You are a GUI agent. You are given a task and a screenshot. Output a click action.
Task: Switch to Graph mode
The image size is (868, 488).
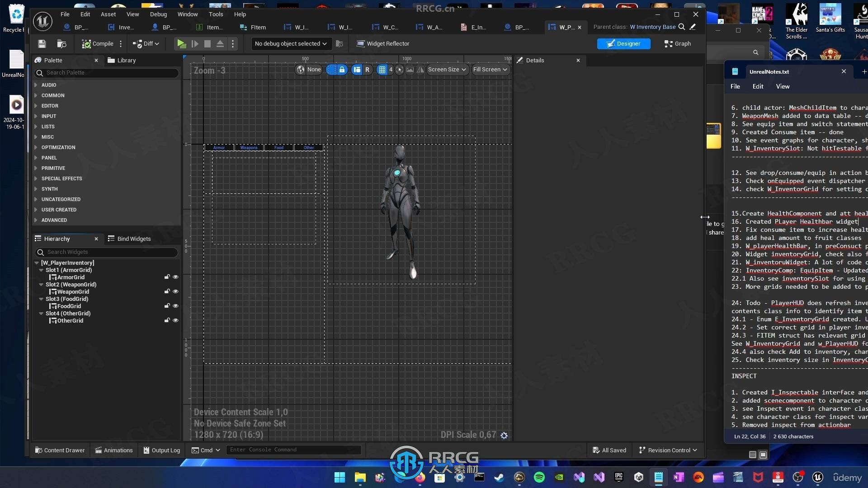[x=678, y=44]
